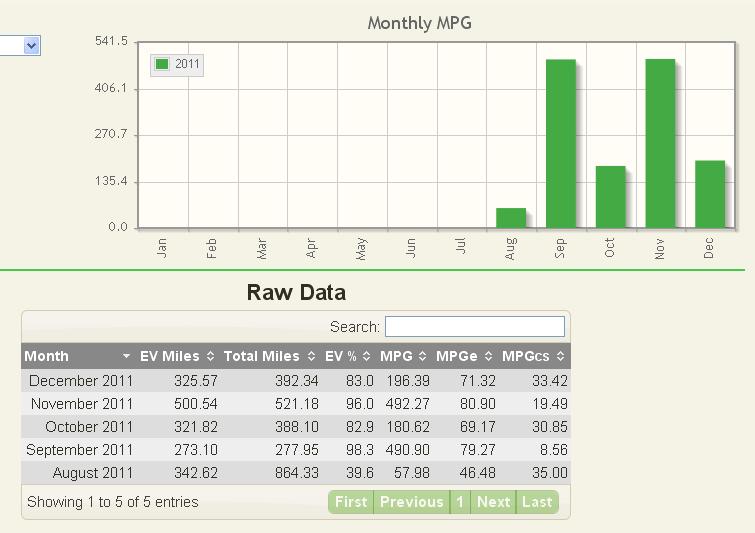Image resolution: width=755 pixels, height=533 pixels.
Task: Select page 1 in pagination
Action: click(460, 502)
